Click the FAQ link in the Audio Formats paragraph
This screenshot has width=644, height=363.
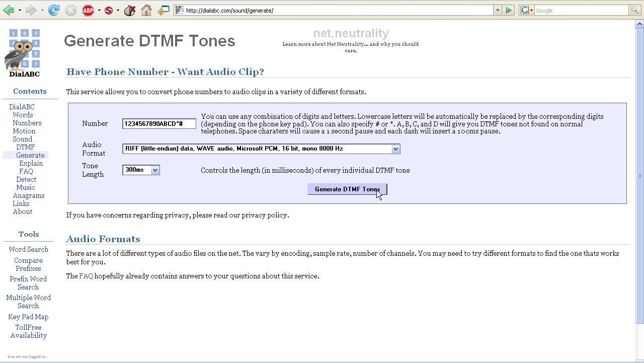coord(86,276)
